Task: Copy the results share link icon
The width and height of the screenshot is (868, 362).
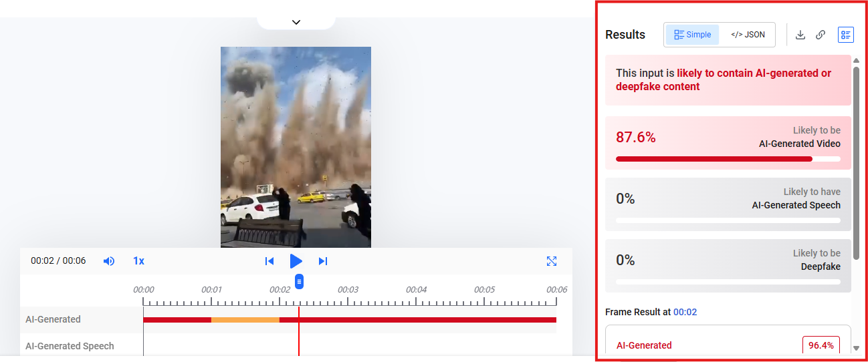Action: [x=821, y=35]
